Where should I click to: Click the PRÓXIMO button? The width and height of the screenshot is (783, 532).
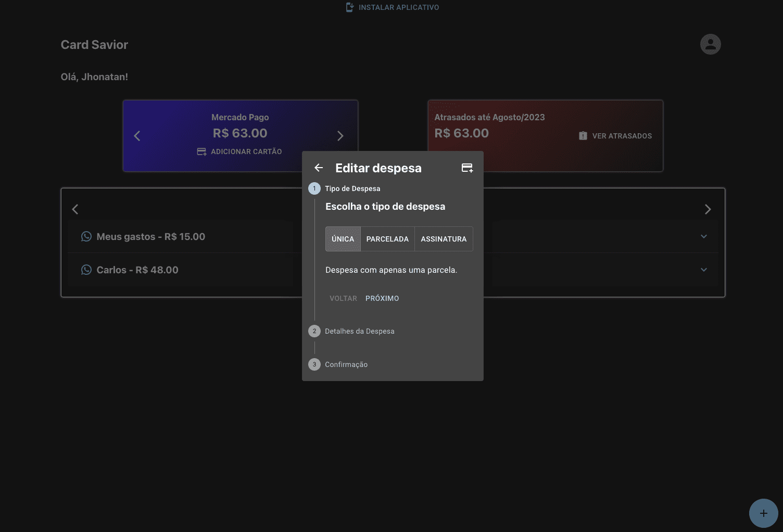382,298
